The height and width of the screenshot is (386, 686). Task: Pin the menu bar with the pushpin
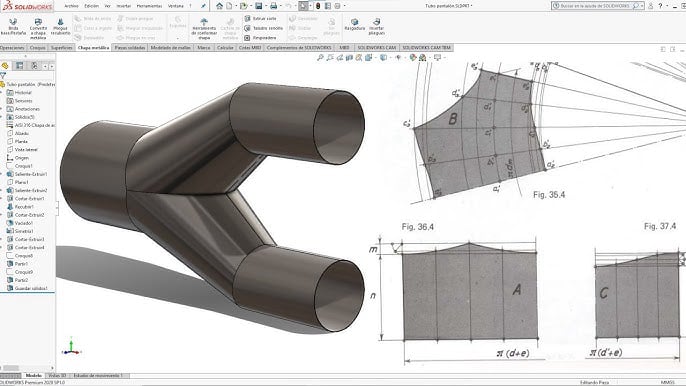click(x=203, y=6)
